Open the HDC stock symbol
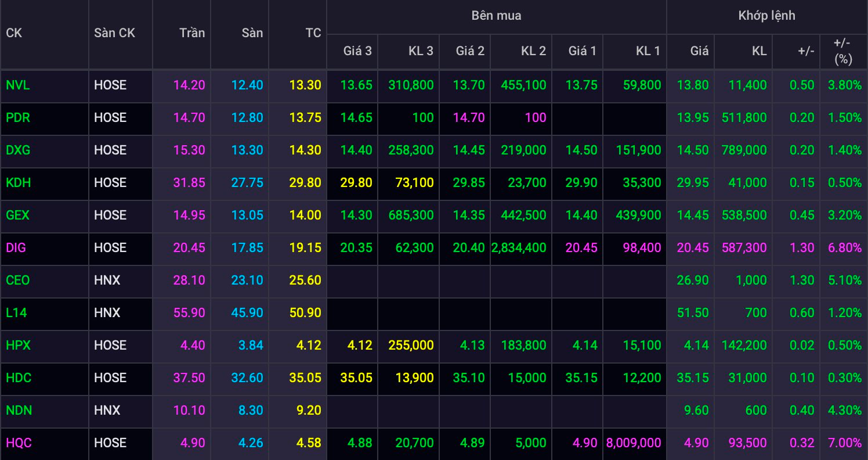The width and height of the screenshot is (868, 460). click(x=19, y=378)
